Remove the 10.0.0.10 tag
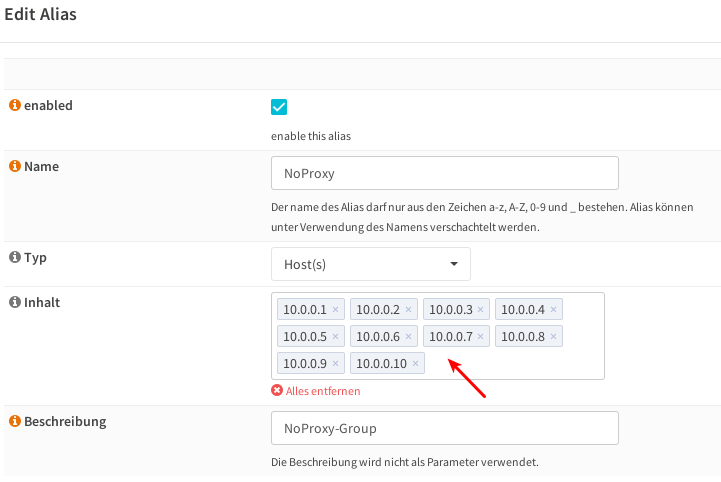This screenshot has width=721, height=482. click(x=415, y=363)
